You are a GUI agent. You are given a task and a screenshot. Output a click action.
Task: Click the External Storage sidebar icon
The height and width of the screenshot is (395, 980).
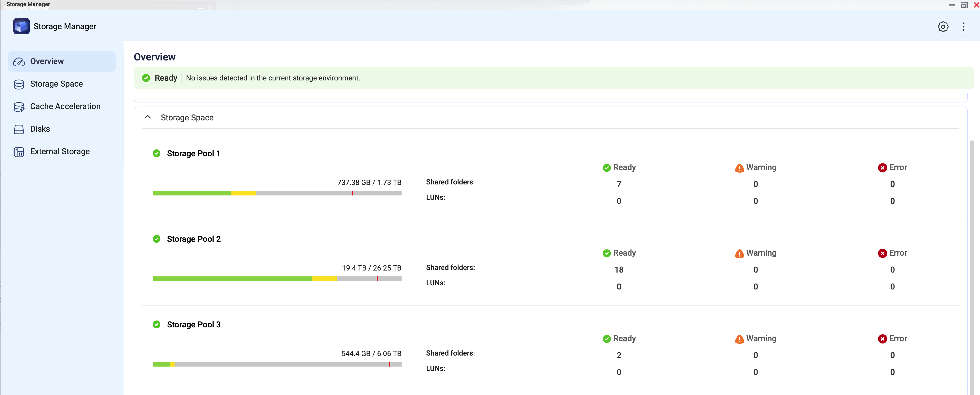[x=19, y=152]
